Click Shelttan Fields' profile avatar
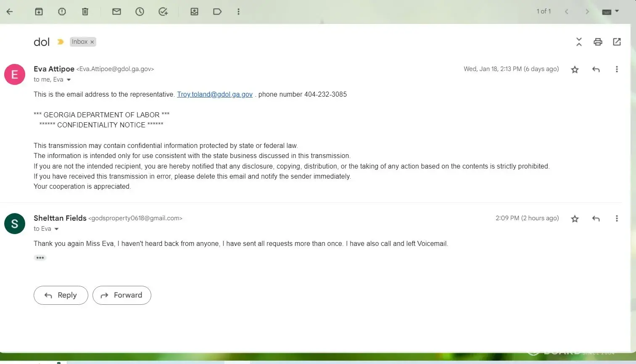This screenshot has height=364, width=636. [15, 224]
